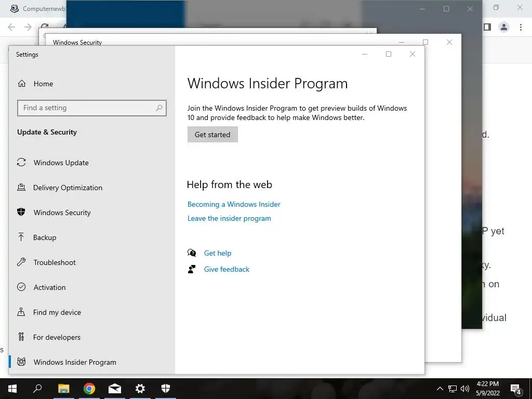Open the Windows Start menu

coord(12,389)
